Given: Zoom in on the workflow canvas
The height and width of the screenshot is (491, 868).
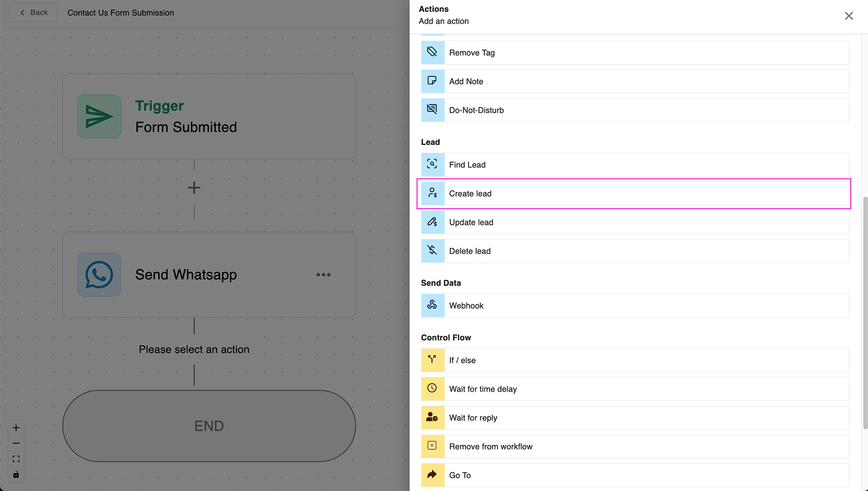Looking at the screenshot, I should [16, 428].
